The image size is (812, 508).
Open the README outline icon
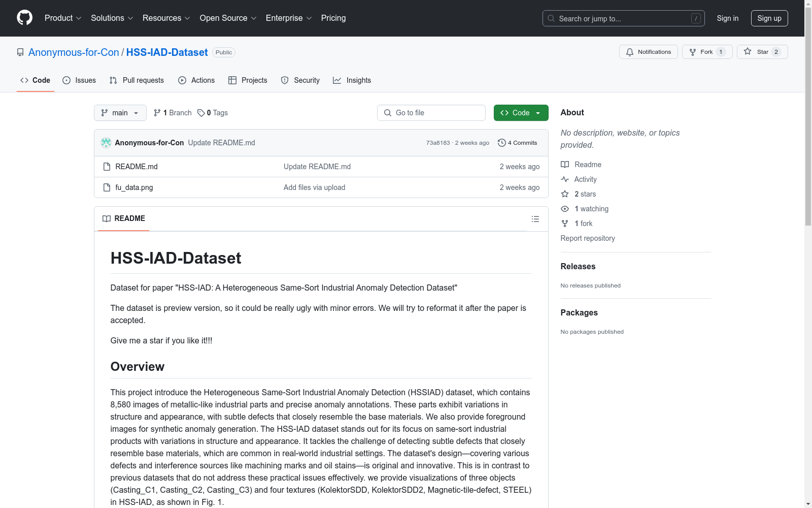coord(535,219)
